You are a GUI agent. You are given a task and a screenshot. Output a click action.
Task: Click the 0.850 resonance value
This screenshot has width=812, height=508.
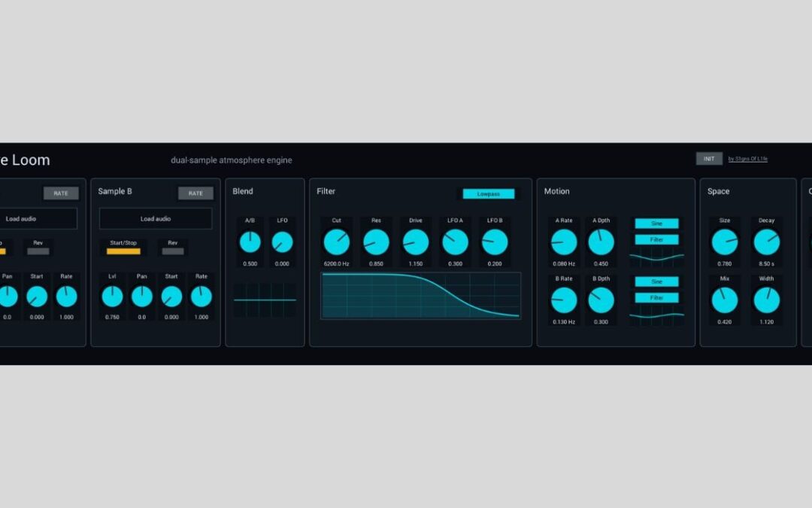pyautogui.click(x=376, y=264)
